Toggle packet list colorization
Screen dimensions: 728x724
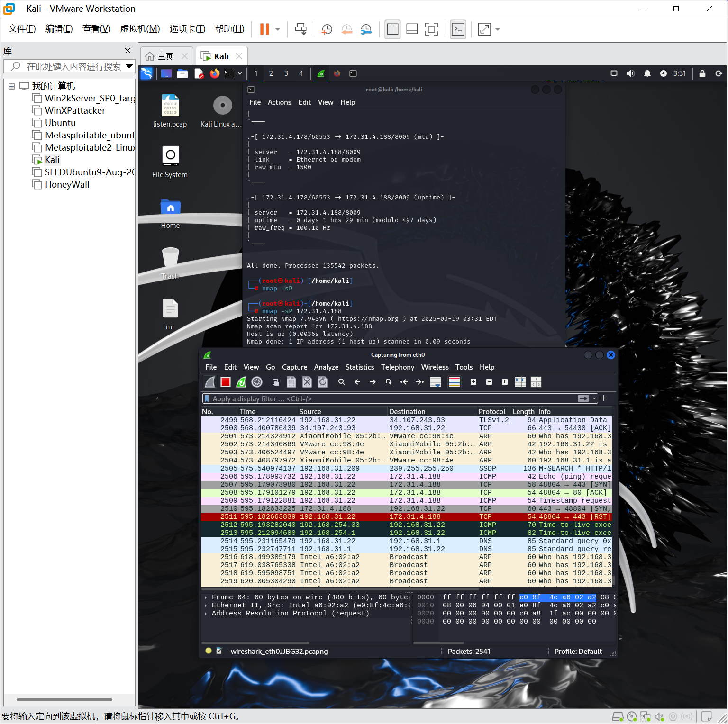455,382
